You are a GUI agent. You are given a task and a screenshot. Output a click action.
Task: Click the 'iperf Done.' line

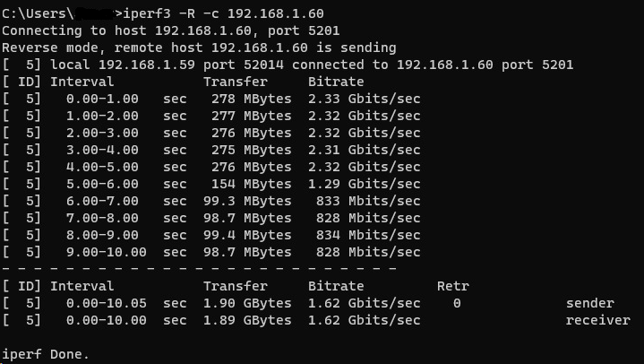pyautogui.click(x=45, y=354)
